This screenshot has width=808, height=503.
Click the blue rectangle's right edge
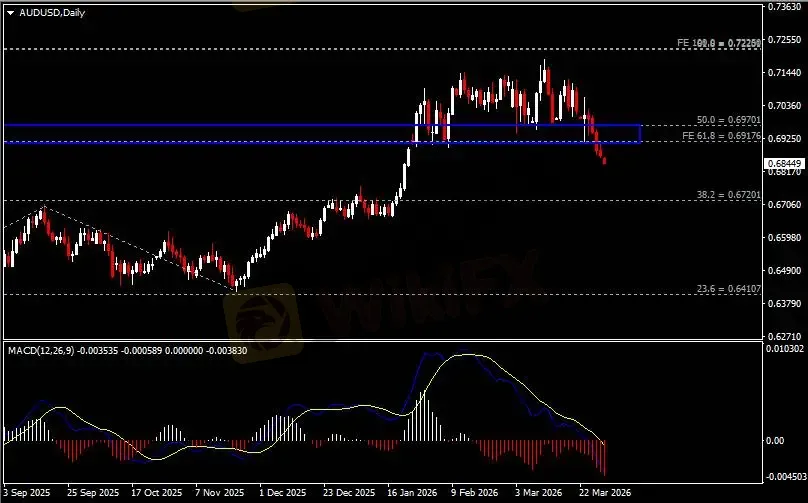click(x=639, y=133)
